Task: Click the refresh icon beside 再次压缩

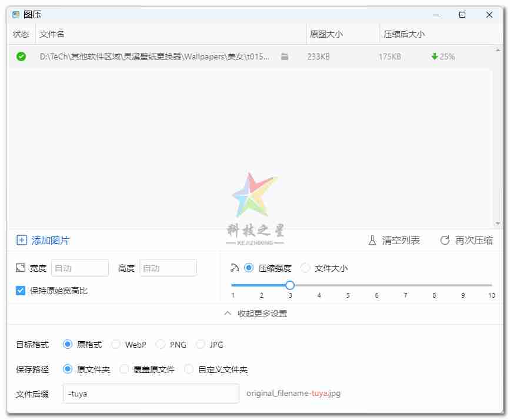Action: tap(445, 240)
